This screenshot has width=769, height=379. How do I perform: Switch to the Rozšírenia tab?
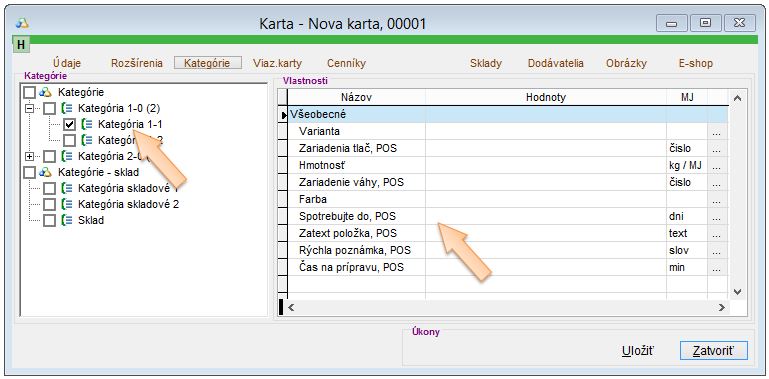pos(137,63)
